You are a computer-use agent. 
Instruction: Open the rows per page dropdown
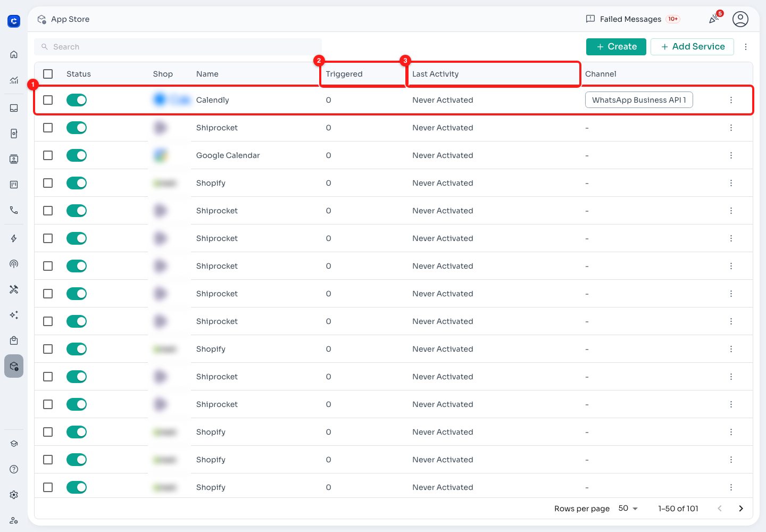628,509
